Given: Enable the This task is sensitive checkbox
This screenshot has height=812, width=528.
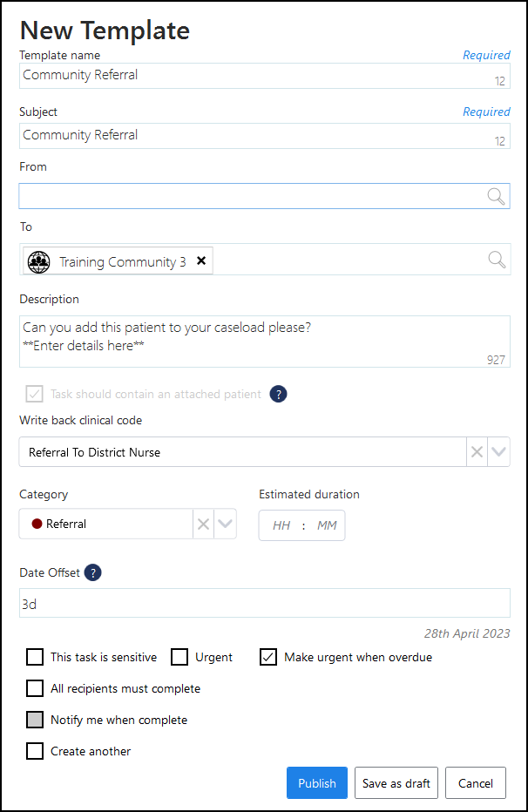Looking at the screenshot, I should tap(35, 657).
